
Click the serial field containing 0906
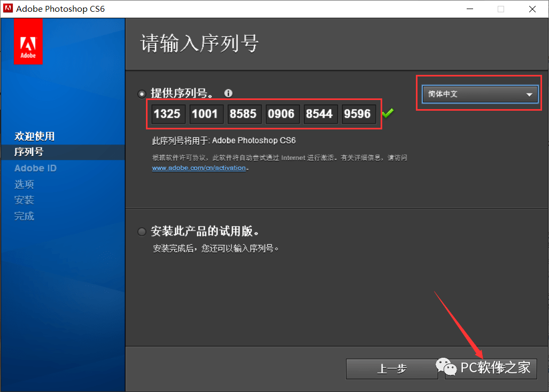pyautogui.click(x=281, y=114)
